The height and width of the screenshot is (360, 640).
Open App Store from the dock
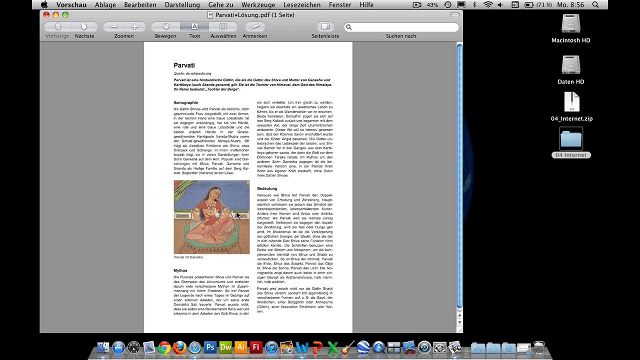click(x=118, y=347)
